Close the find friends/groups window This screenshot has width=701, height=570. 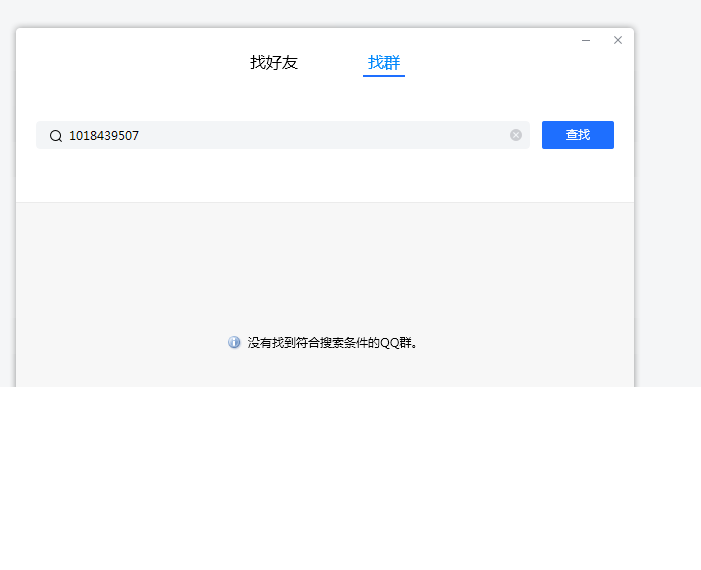[618, 40]
